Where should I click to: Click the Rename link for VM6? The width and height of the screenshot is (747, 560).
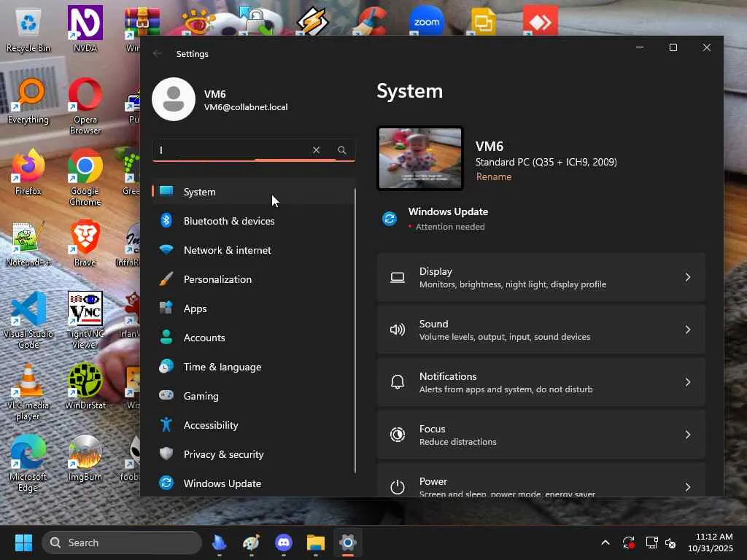(494, 176)
